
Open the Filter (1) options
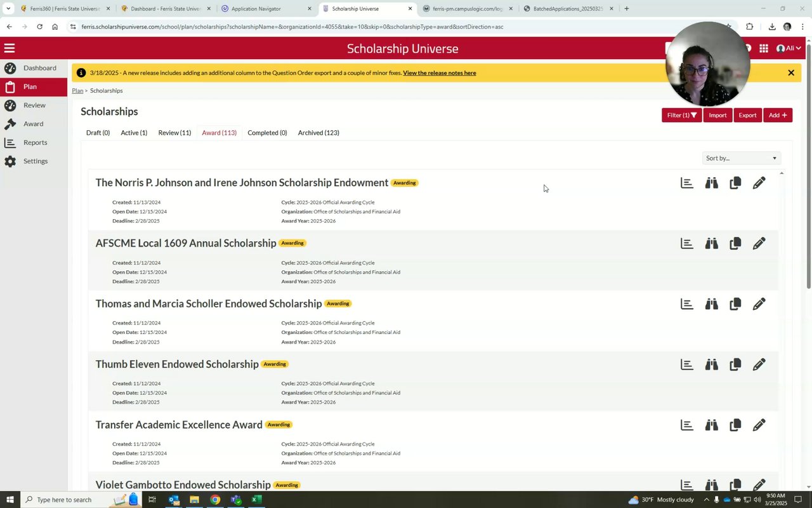(x=681, y=115)
